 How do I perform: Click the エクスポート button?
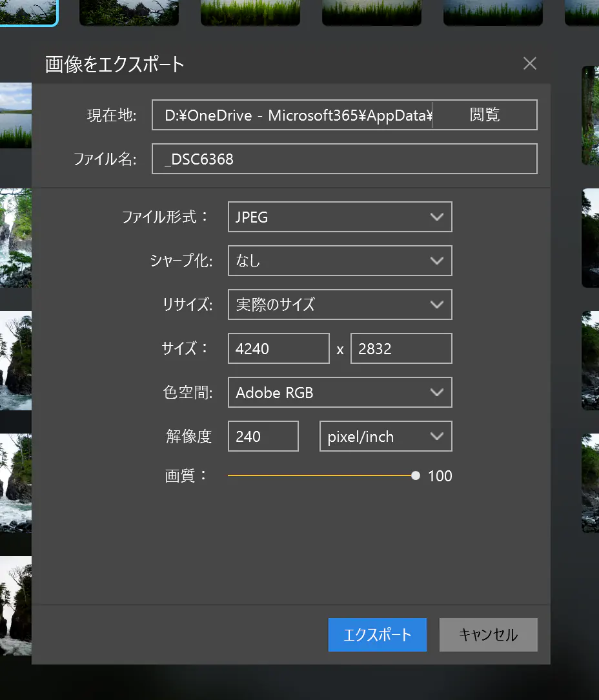[x=378, y=635]
